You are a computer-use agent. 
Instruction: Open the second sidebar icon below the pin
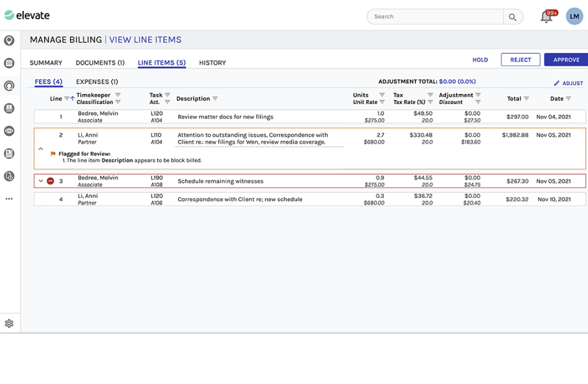coord(9,63)
